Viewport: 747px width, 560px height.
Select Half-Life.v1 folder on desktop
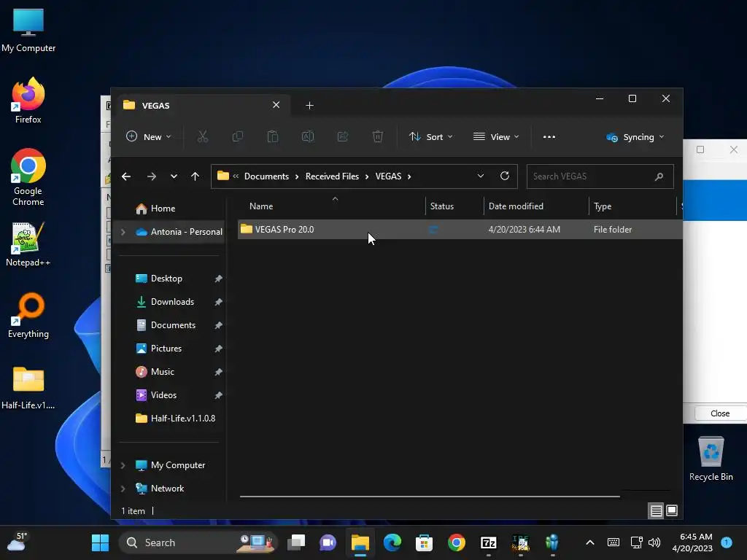click(28, 388)
